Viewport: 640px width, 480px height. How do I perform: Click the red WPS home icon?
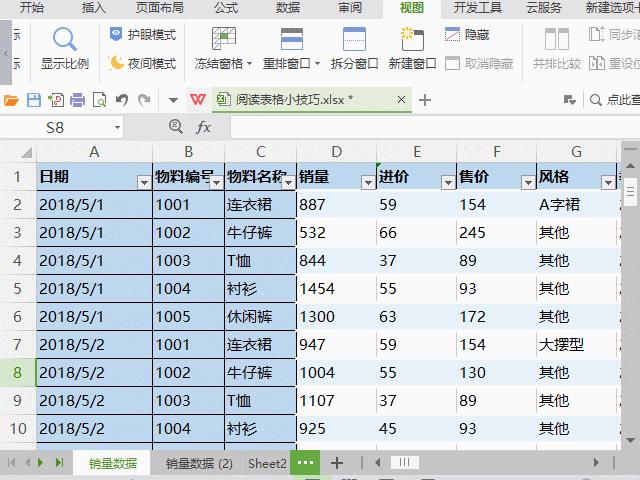pos(198,100)
